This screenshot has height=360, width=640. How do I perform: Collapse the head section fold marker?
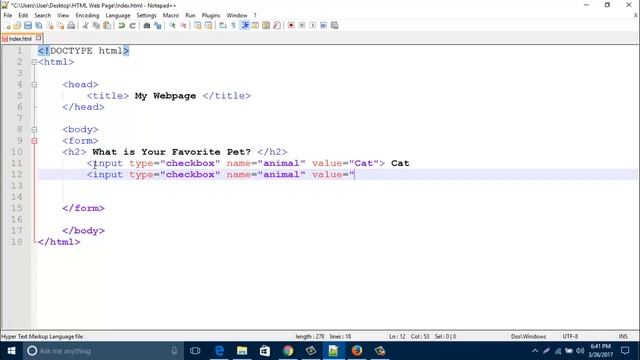pyautogui.click(x=34, y=85)
